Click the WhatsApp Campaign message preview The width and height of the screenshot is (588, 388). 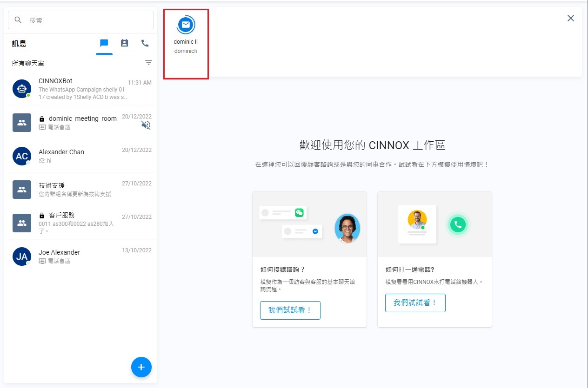83,93
